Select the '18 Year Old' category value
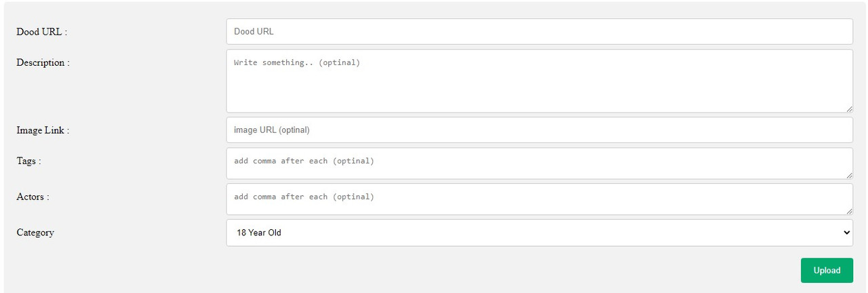This screenshot has width=868, height=293. click(x=259, y=233)
